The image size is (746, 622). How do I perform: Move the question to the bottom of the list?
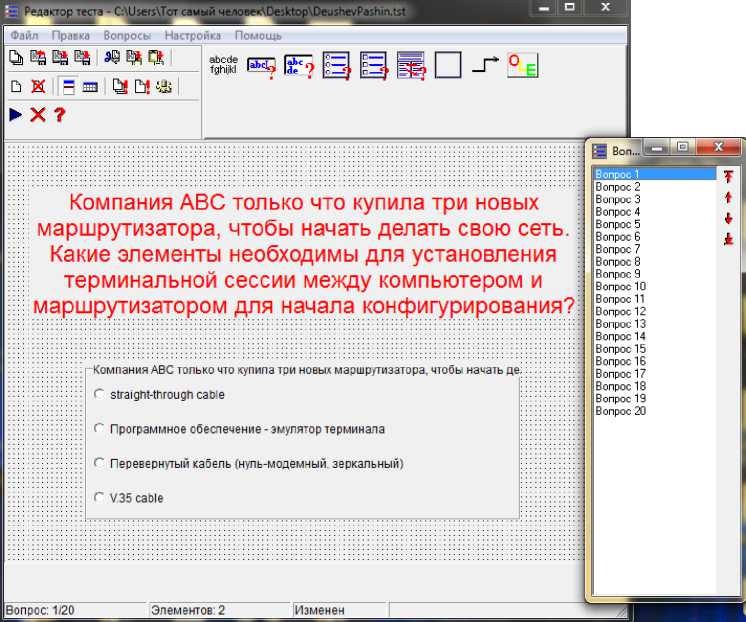coord(728,239)
